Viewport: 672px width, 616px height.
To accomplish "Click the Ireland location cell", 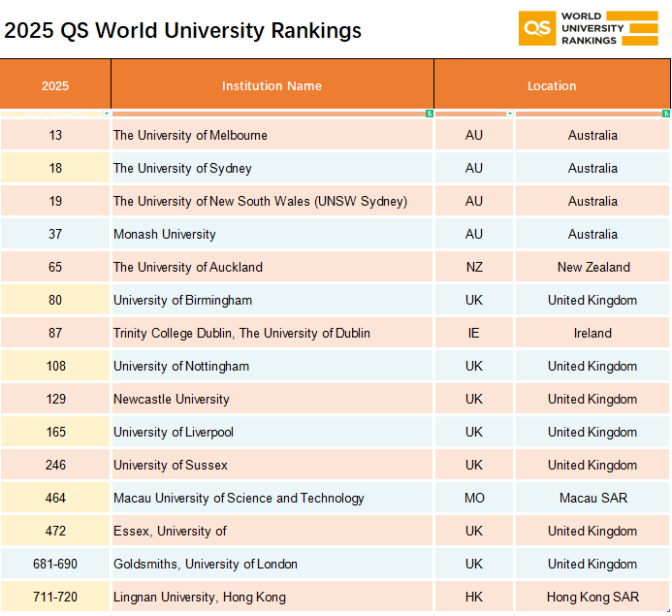I will pyautogui.click(x=592, y=333).
